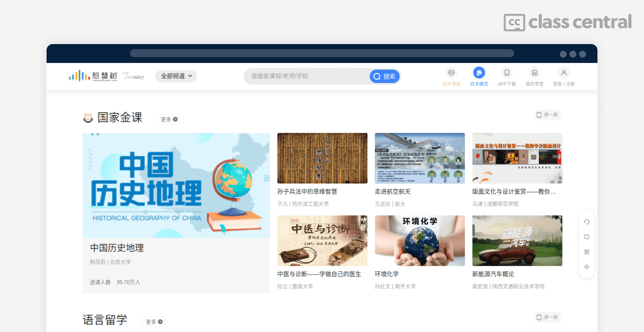This screenshot has width=644, height=332.
Task: Click 更多 next to 语言留学
Action: [153, 322]
